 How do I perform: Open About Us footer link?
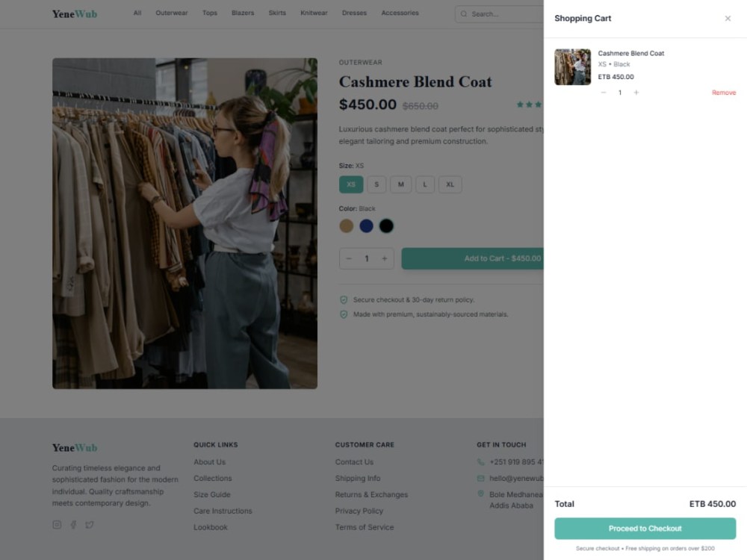point(210,462)
